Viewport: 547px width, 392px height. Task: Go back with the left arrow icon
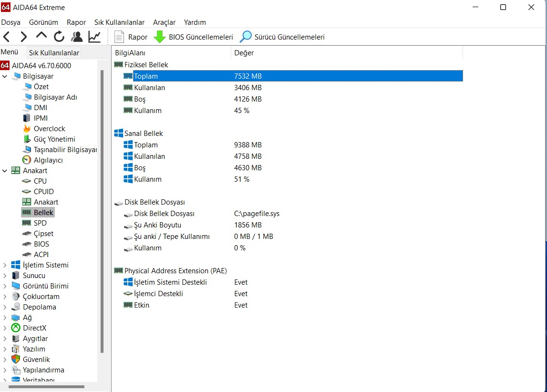coord(7,37)
